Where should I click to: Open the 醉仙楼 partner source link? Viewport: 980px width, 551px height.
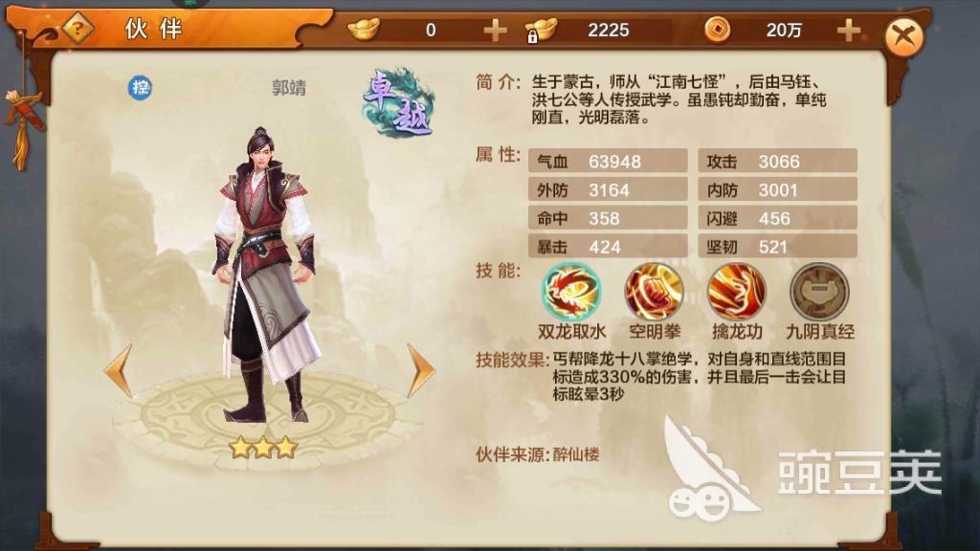[575, 454]
